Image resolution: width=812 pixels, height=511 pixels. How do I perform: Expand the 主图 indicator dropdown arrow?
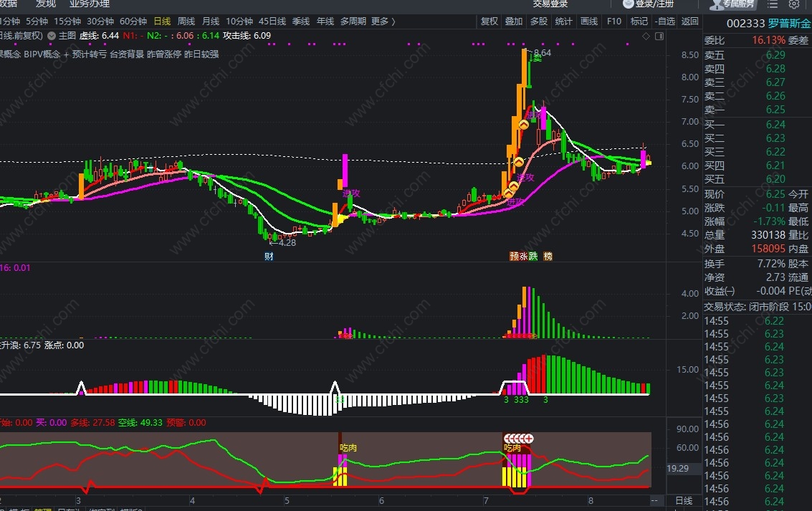(52, 36)
